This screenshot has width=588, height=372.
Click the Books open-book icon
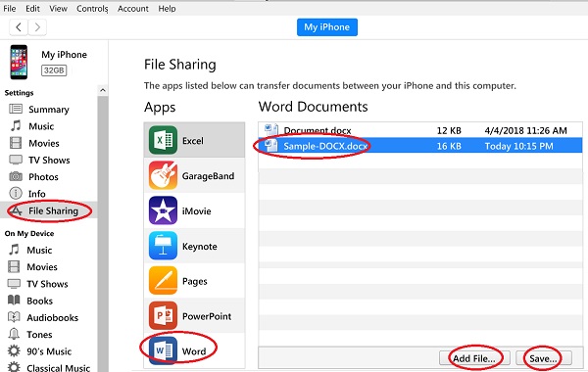14,301
